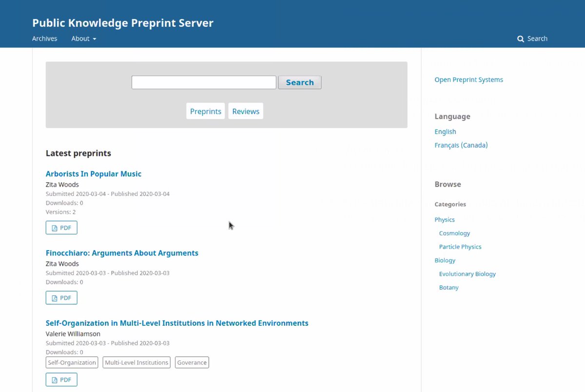Click the Multi-Level Institutions keyword tag

click(136, 362)
